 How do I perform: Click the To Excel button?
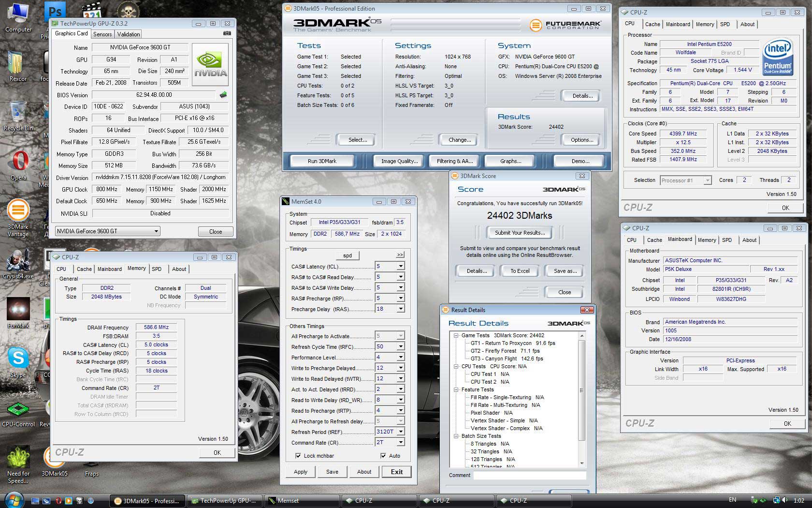[x=520, y=271]
